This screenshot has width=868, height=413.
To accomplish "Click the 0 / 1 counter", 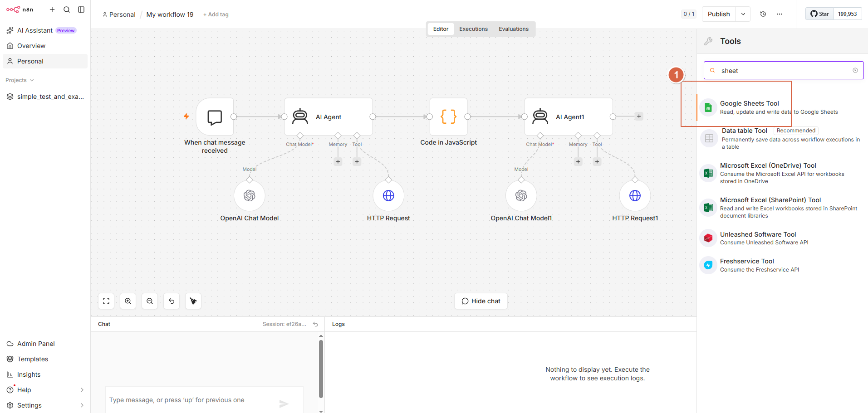I will [x=689, y=14].
